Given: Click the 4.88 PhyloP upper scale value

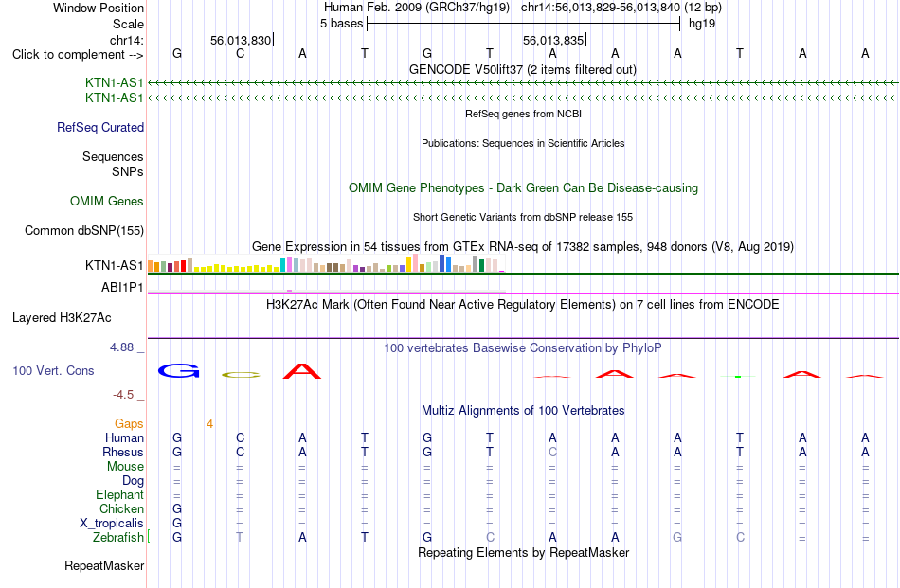Looking at the screenshot, I should (x=121, y=347).
